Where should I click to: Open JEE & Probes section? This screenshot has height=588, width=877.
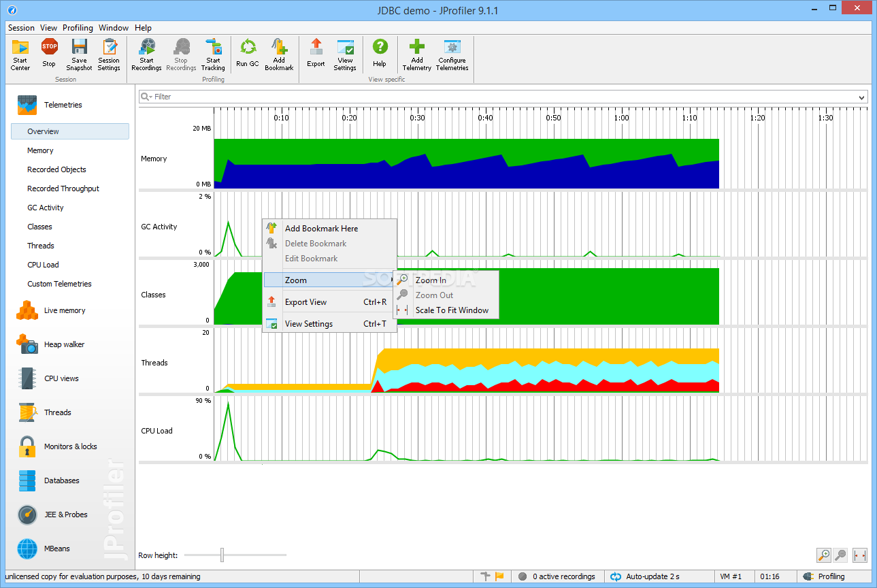click(67, 514)
